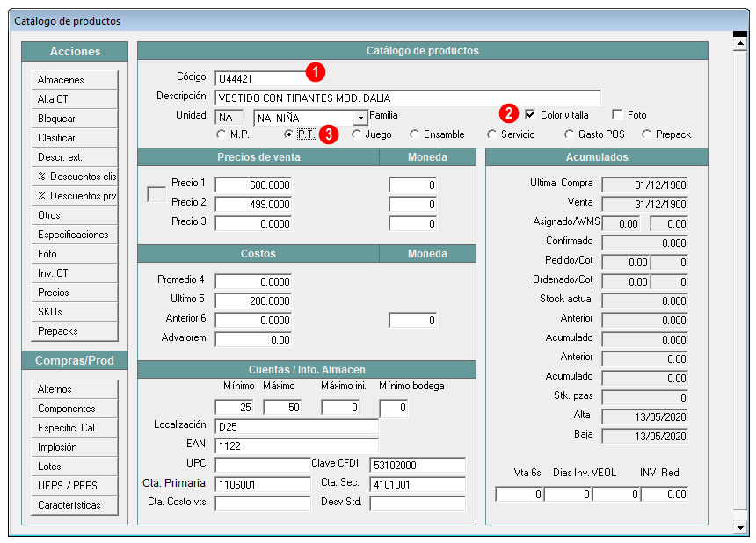This screenshot has height=543, width=756.
Task: Open the Inv. CT button
Action: point(74,272)
